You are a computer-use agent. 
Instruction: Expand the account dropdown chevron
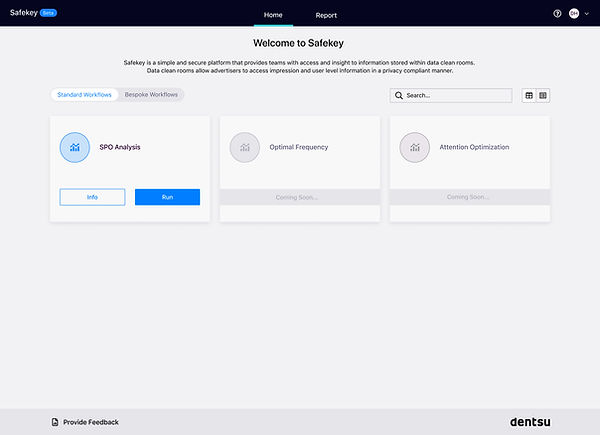(587, 14)
